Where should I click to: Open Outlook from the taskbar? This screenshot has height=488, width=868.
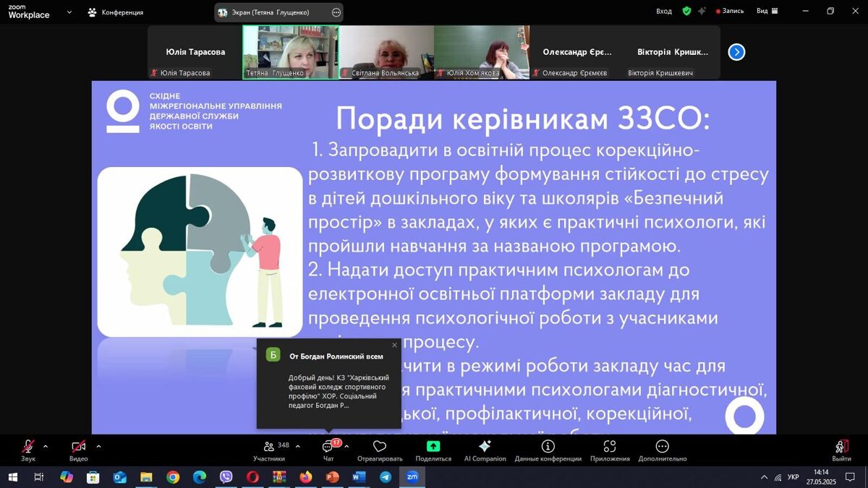pos(119,477)
